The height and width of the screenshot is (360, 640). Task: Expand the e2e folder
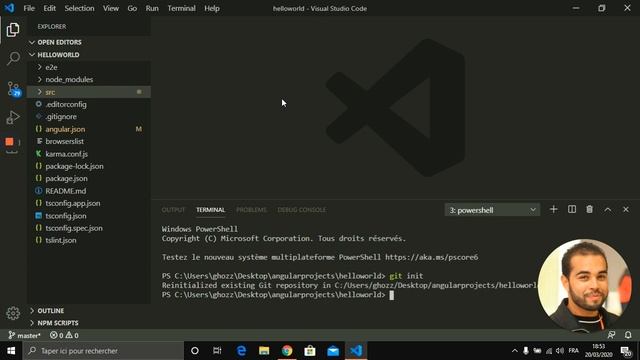(89, 67)
